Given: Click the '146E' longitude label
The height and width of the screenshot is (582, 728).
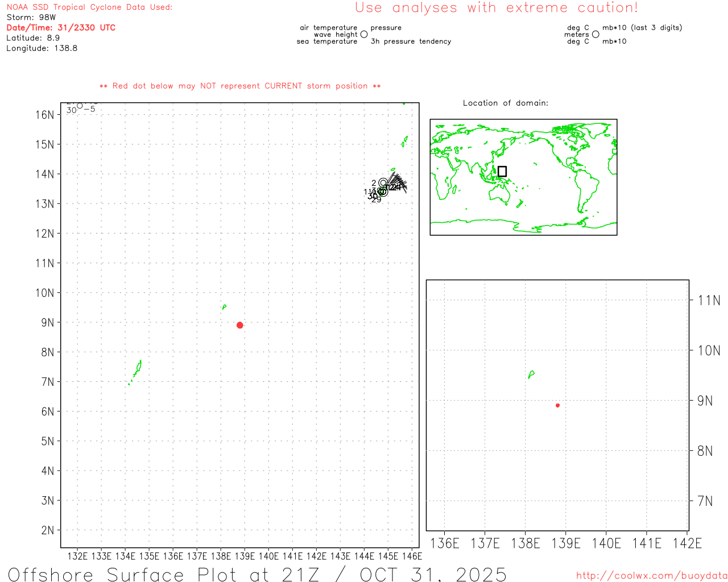Looking at the screenshot, I should [x=412, y=556].
